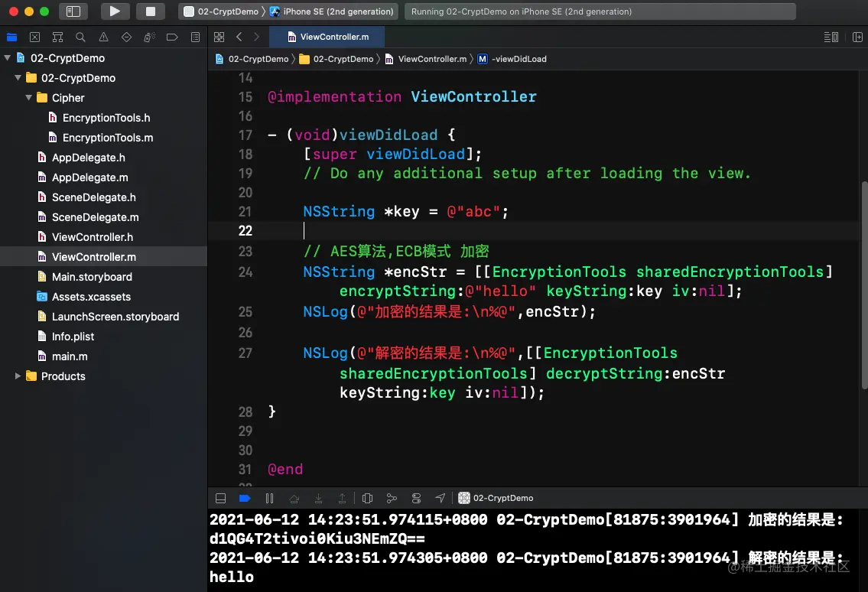The image size is (868, 592).
Task: Open the Symbol navigator
Action: click(57, 37)
